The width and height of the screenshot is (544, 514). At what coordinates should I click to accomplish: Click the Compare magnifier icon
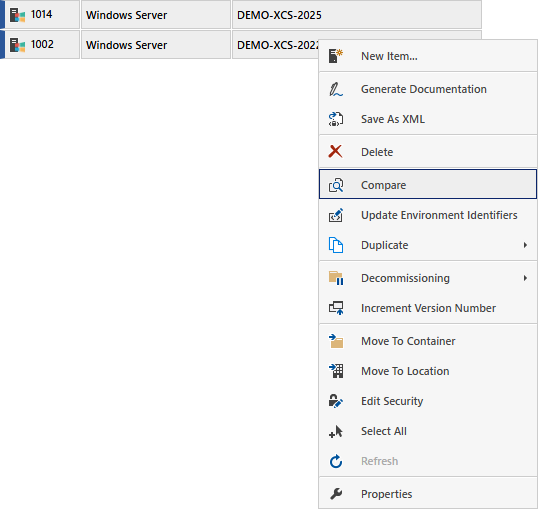336,185
